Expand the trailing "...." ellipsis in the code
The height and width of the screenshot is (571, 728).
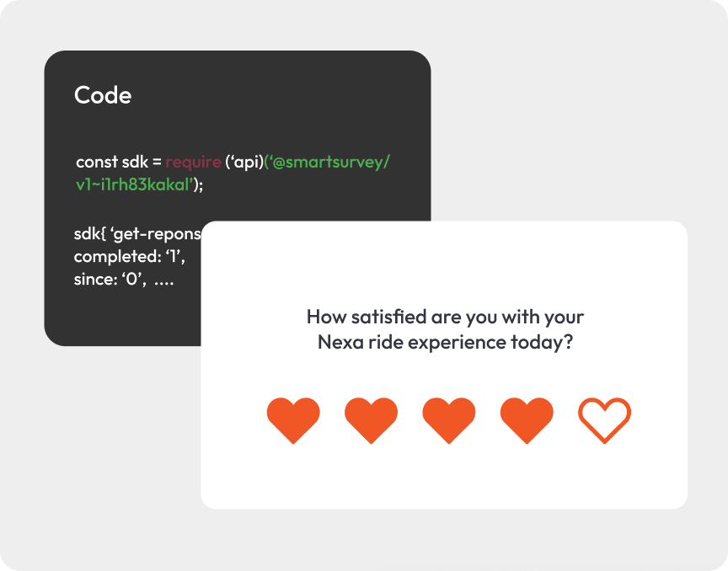tap(164, 280)
